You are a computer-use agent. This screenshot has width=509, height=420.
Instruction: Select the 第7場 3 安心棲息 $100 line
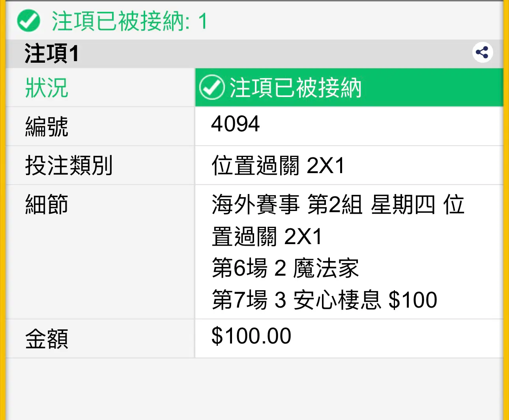(x=324, y=300)
